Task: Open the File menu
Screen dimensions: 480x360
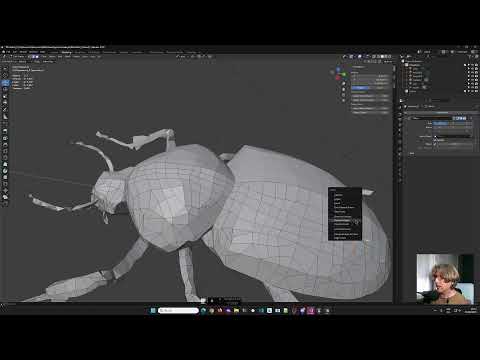Action: click(8, 52)
